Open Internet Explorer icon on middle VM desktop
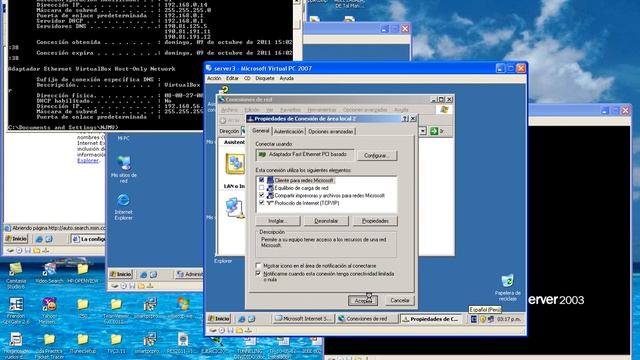640x360 pixels. click(123, 207)
